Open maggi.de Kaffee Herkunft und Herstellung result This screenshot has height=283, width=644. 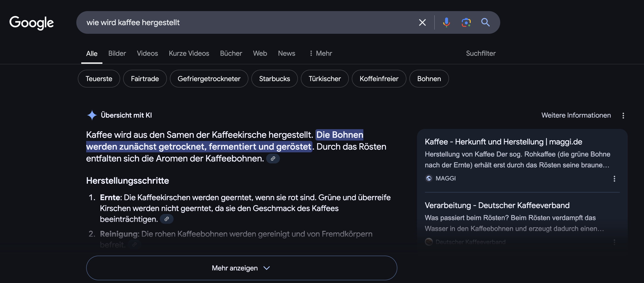coord(503,142)
